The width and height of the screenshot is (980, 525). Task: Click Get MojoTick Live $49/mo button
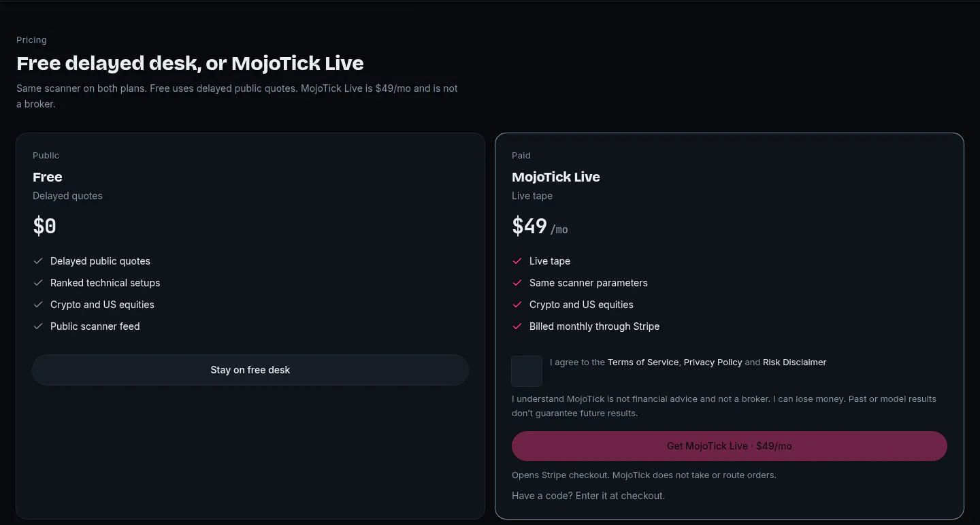[x=730, y=446]
